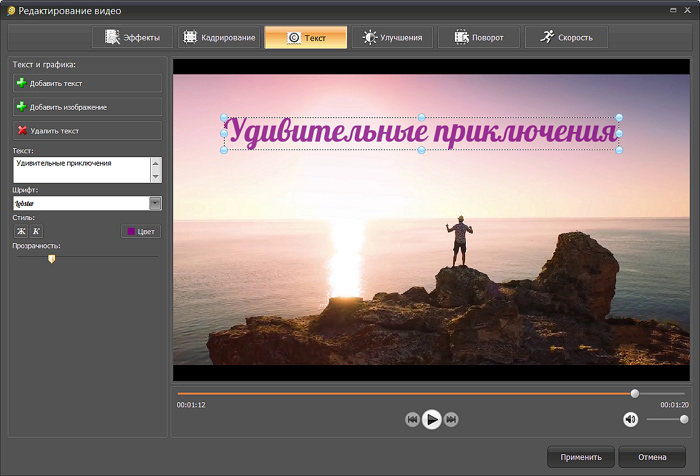The width and height of the screenshot is (700, 476).
Task: Minimize the Редактирование видео window
Action: [673, 10]
